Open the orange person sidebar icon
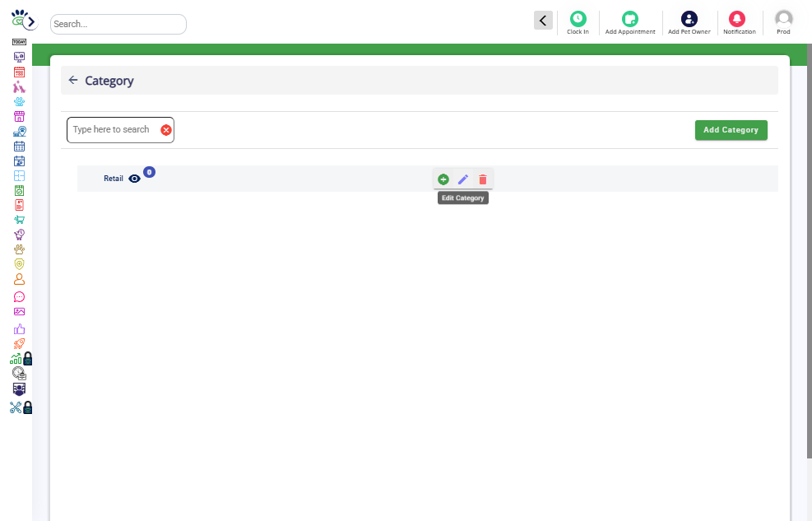 pyautogui.click(x=19, y=279)
